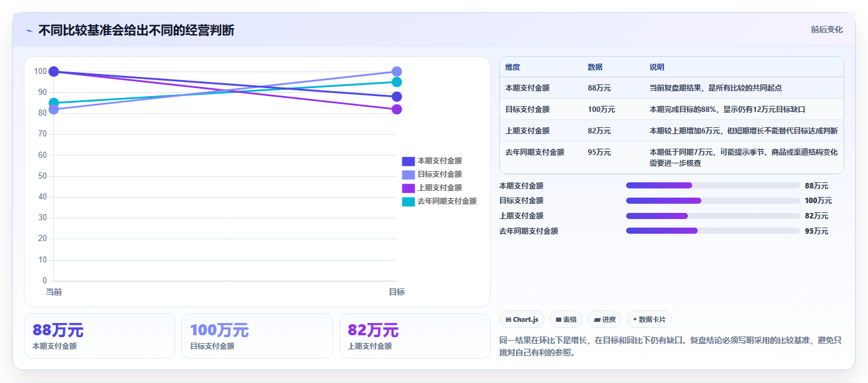The height and width of the screenshot is (383, 868).
Task: Click the 本期支付金额 table row label
Action: coord(527,88)
